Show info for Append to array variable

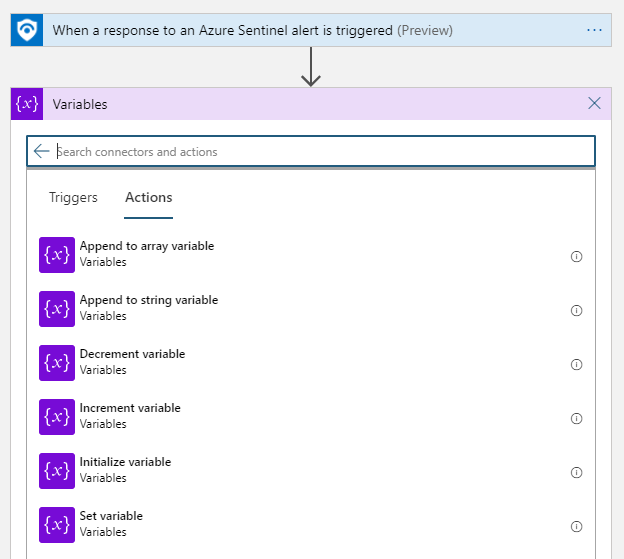(x=576, y=257)
